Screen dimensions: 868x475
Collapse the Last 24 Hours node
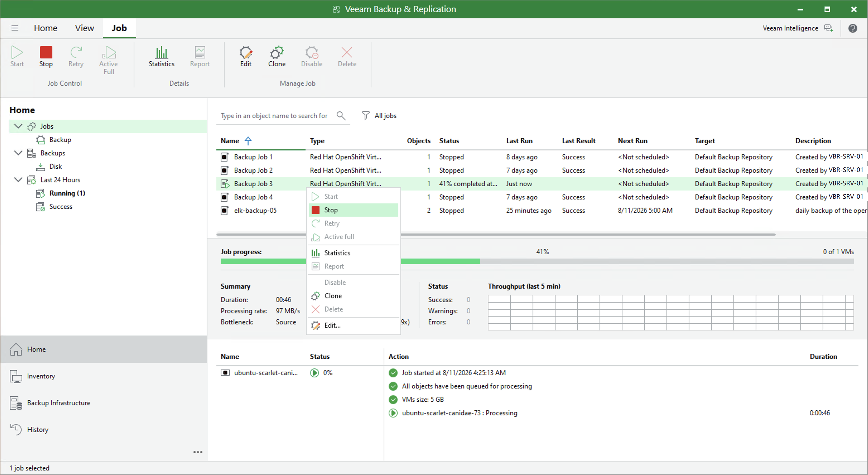pyautogui.click(x=18, y=180)
